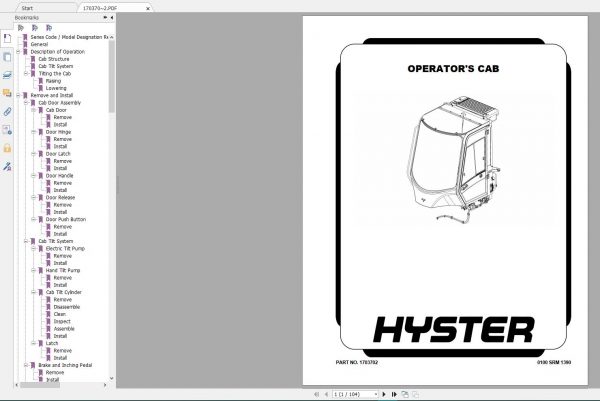600x401 pixels.
Task: Open the Raising bookmark
Action: [53, 81]
